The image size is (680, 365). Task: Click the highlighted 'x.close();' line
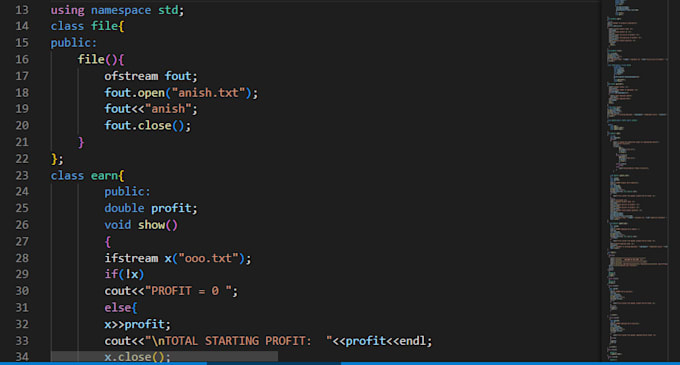pyautogui.click(x=137, y=357)
